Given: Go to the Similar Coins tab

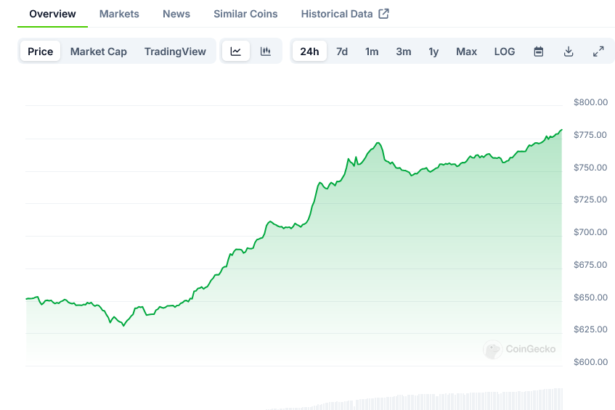Looking at the screenshot, I should point(246,14).
